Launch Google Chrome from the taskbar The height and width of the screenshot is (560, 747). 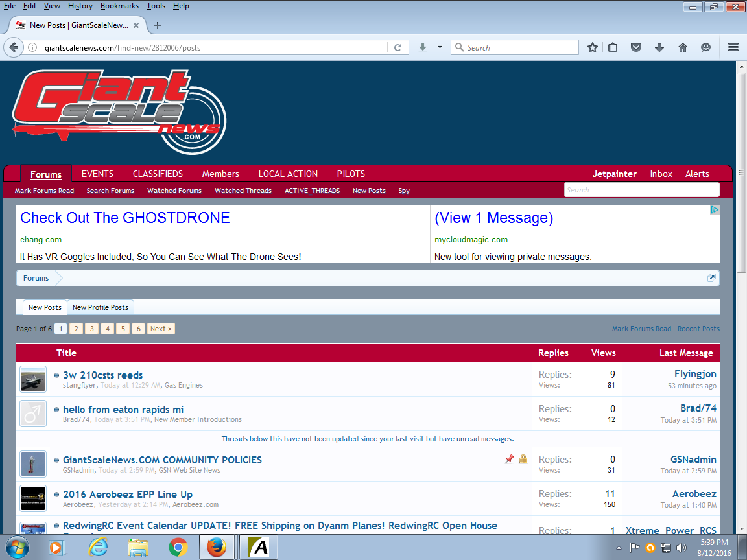[x=178, y=548]
